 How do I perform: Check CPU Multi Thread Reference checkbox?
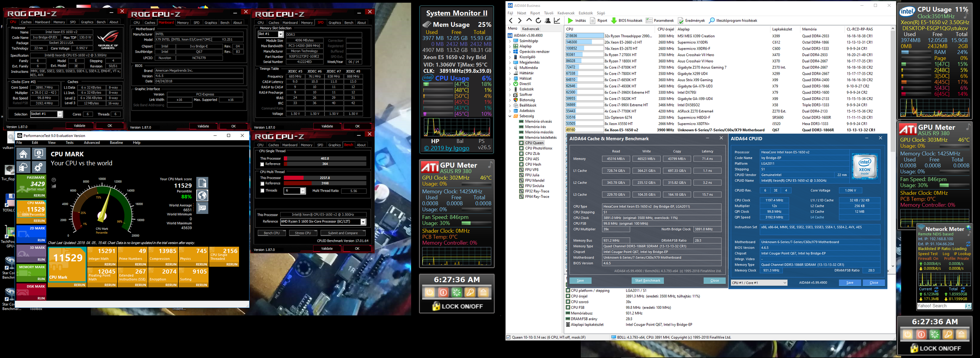(x=262, y=184)
